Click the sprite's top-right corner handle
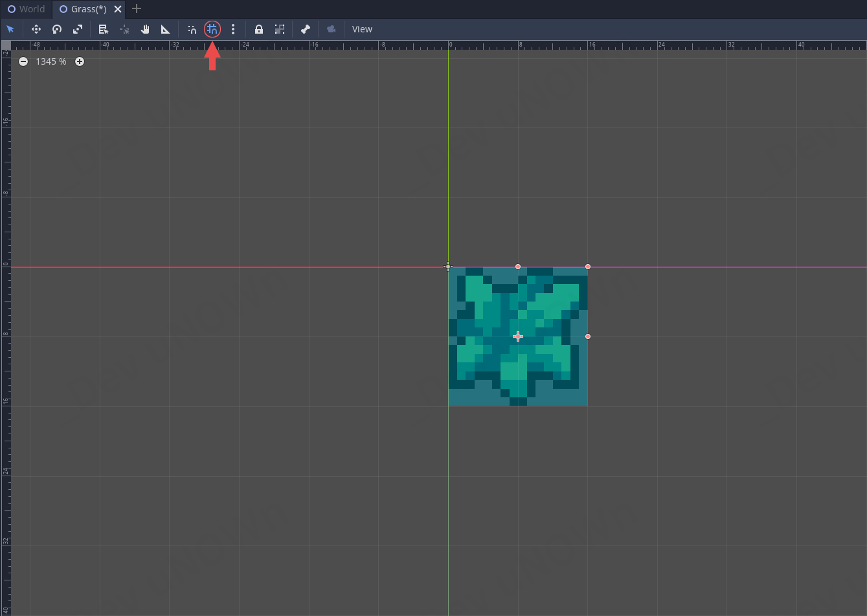 (x=588, y=267)
